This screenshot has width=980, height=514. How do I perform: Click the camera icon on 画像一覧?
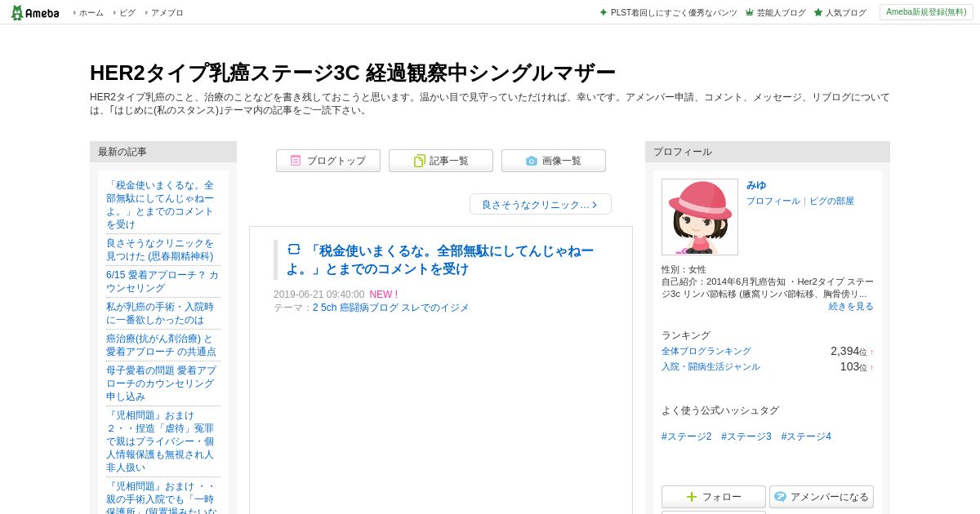coord(532,161)
